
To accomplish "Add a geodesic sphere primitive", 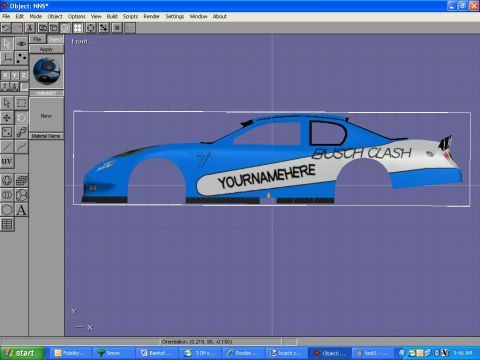I will (21, 195).
